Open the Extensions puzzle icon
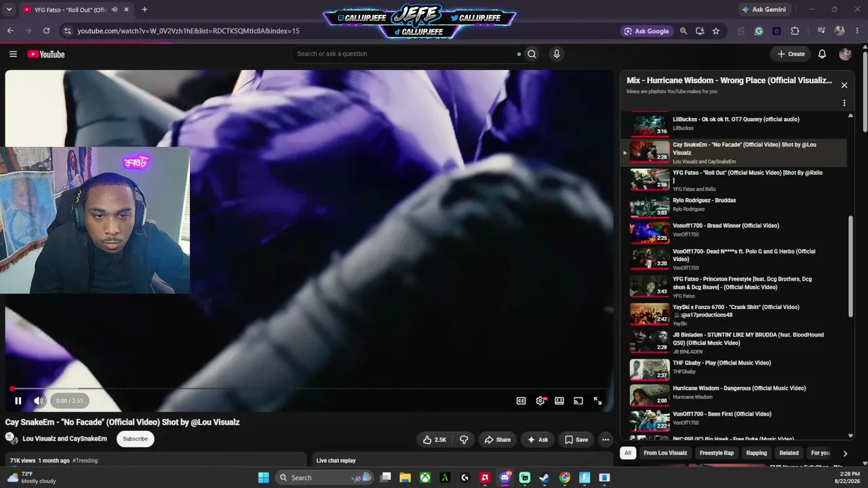The image size is (868, 488). point(795,31)
